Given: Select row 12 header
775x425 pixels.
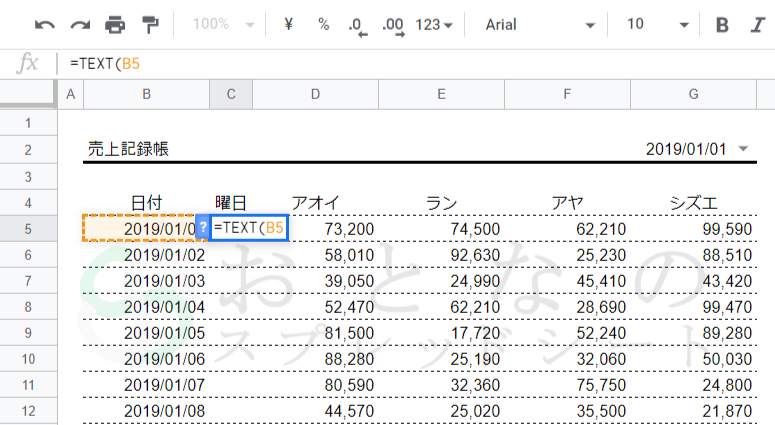Looking at the screenshot, I should (x=28, y=411).
